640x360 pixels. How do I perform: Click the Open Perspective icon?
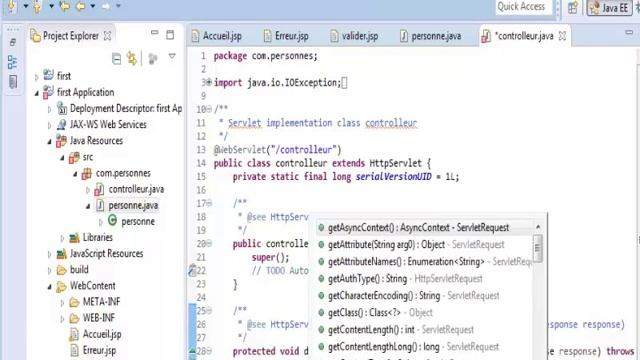click(573, 8)
